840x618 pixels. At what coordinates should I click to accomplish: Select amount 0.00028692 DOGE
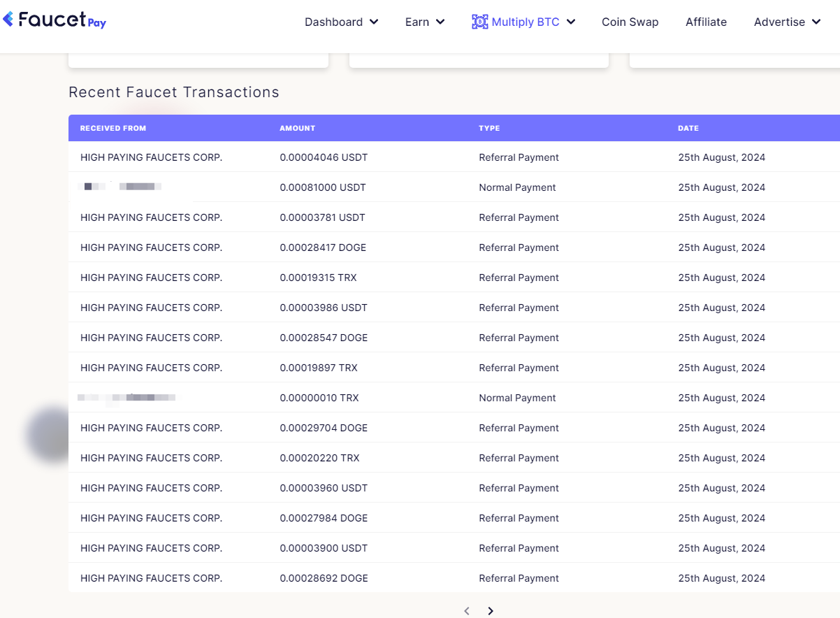point(324,578)
